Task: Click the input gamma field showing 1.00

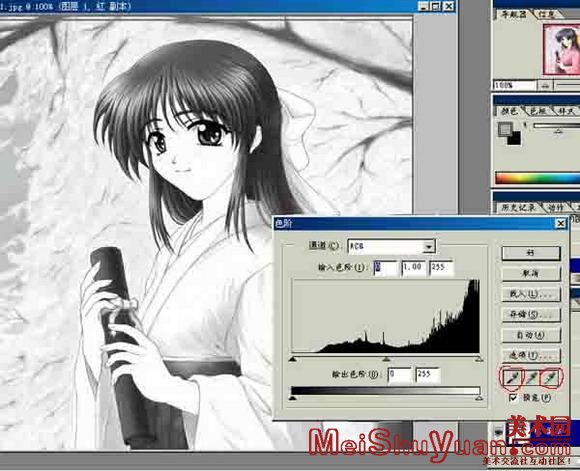Action: pyautogui.click(x=414, y=268)
